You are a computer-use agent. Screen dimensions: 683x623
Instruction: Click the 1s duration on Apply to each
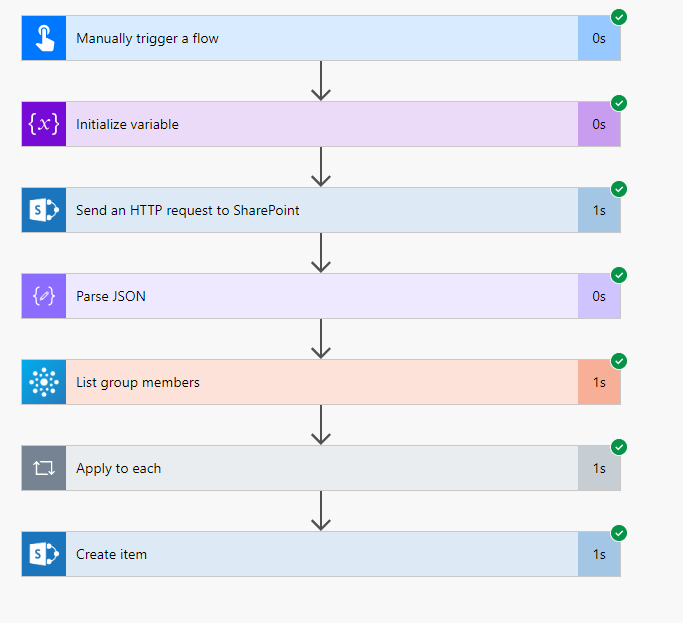pyautogui.click(x=599, y=468)
